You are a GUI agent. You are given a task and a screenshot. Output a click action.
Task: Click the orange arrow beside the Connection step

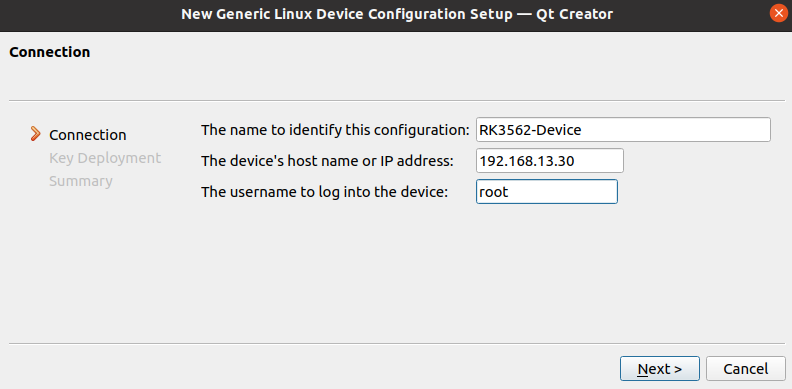tap(35, 134)
